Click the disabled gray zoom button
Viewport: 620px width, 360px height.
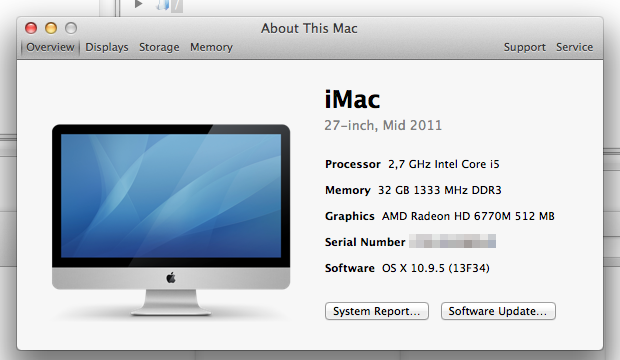tap(71, 28)
